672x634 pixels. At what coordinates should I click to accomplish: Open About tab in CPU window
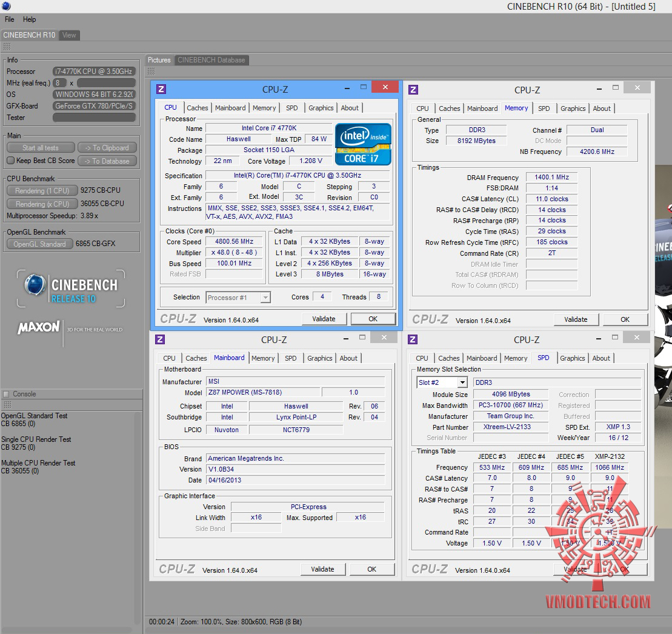pos(350,108)
